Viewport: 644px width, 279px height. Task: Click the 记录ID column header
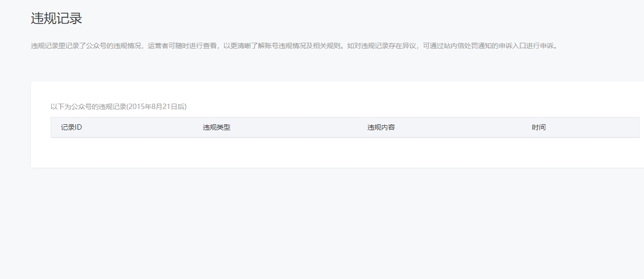(71, 127)
